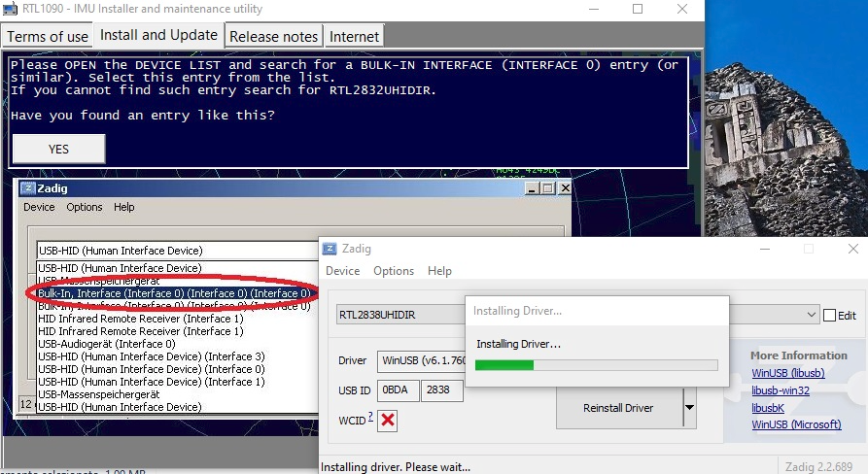
Task: Click the RTL1090 window title icon
Action: point(11,9)
